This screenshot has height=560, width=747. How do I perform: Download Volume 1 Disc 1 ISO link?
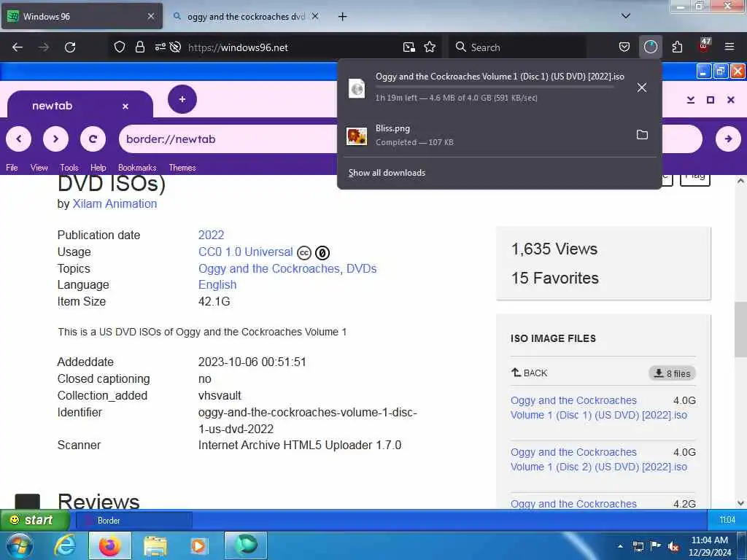(598, 408)
